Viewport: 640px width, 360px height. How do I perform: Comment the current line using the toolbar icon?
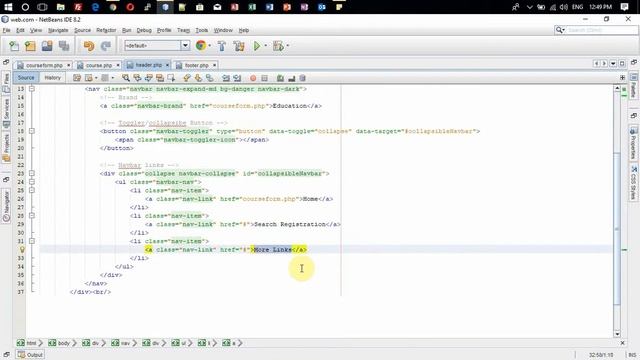[x=280, y=78]
